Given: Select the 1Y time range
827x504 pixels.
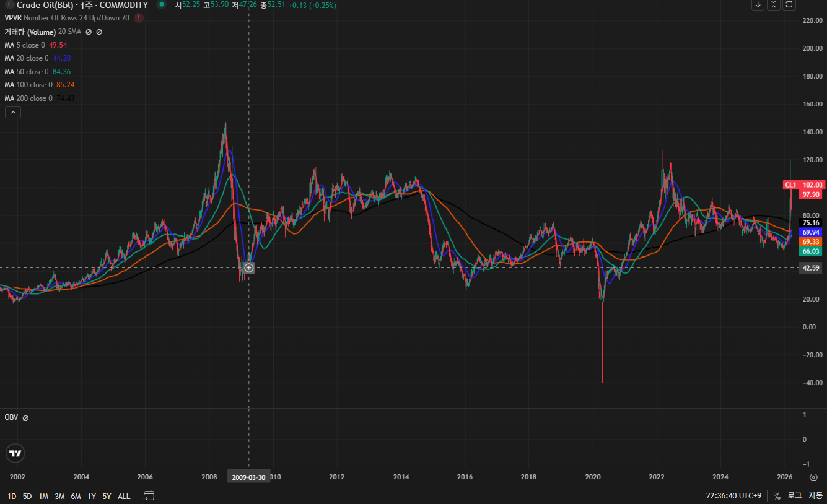Looking at the screenshot, I should [92, 496].
